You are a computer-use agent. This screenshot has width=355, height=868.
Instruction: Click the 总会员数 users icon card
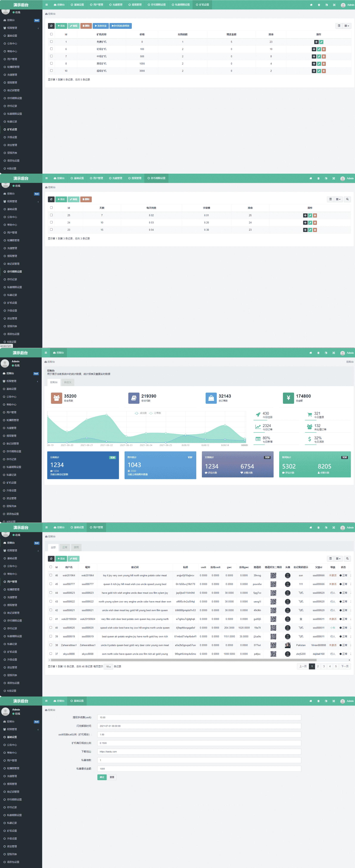56,398
